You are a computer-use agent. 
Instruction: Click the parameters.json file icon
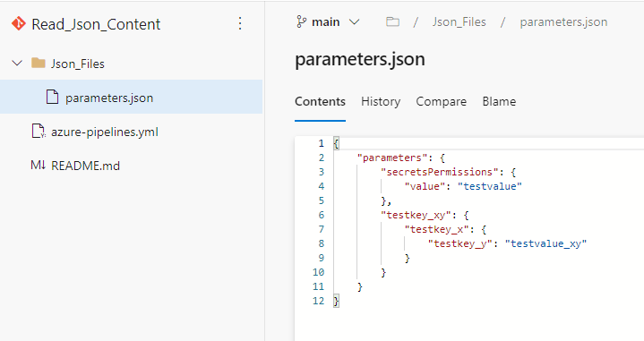(52, 98)
